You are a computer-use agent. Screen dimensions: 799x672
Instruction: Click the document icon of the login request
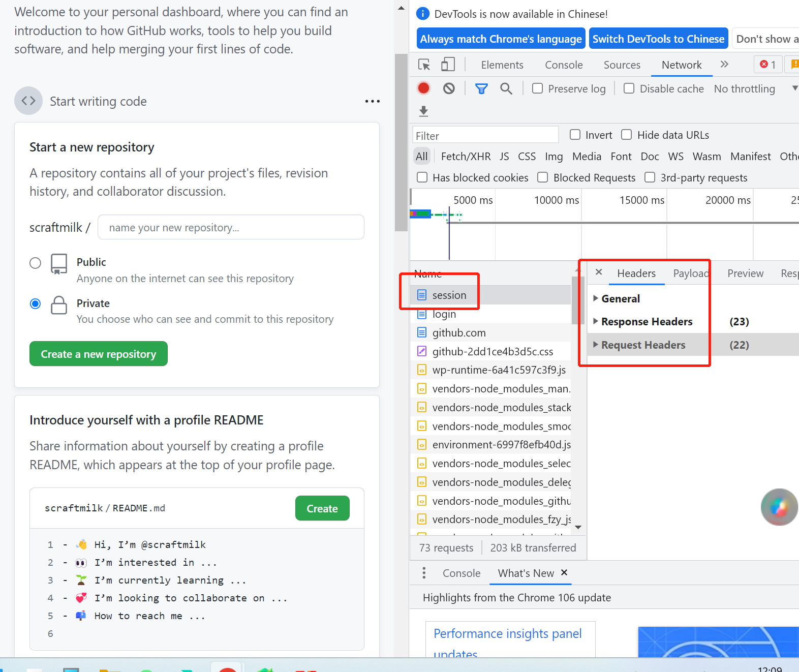point(422,314)
